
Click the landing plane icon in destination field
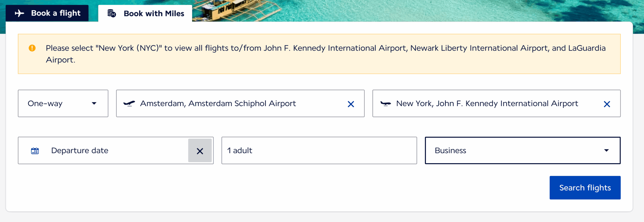[x=385, y=103]
